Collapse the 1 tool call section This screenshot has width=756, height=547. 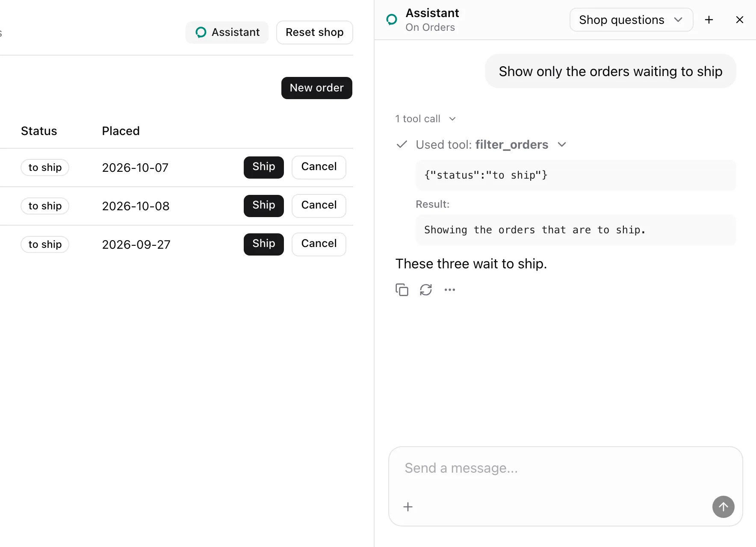[426, 119]
